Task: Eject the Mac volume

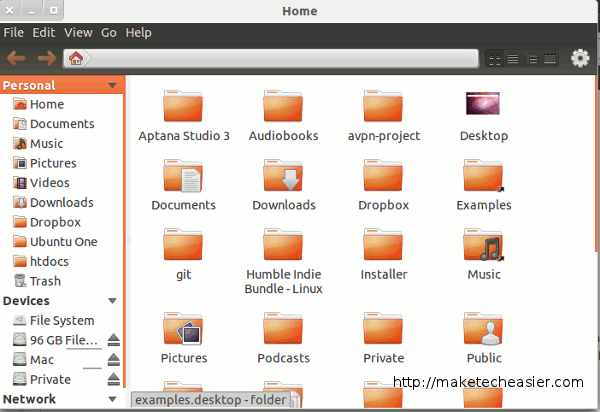Action: (x=113, y=360)
